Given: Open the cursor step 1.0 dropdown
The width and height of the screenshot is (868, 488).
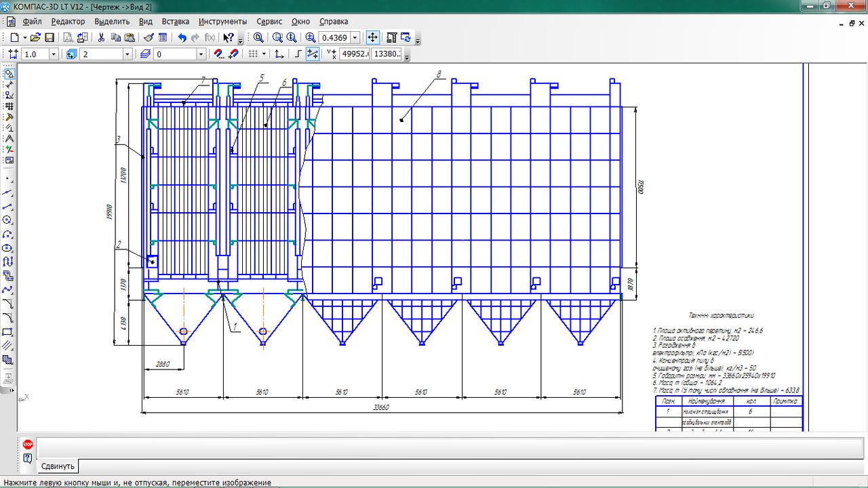Looking at the screenshot, I should (54, 54).
